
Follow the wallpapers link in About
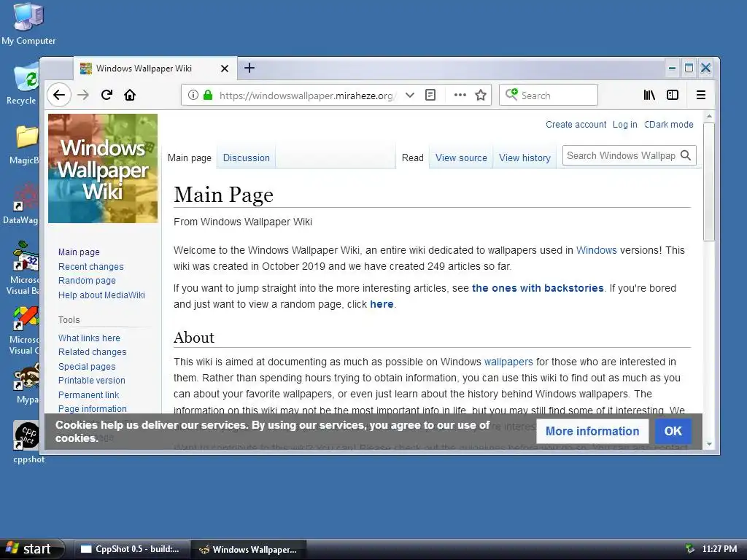(x=508, y=362)
